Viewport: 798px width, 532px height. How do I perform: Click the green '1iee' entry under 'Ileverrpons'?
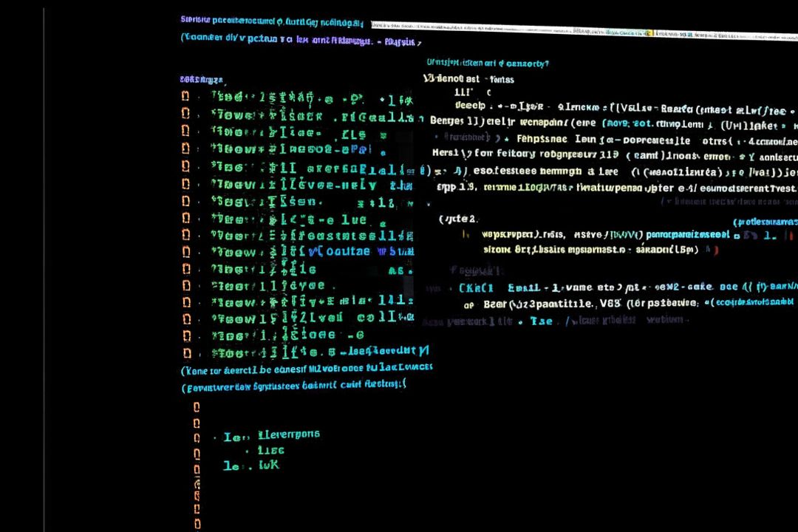point(270,450)
